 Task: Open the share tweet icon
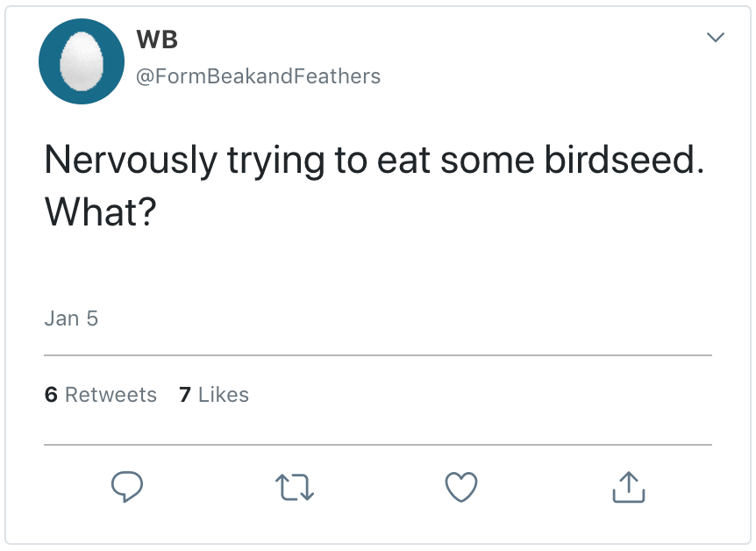coord(628,487)
